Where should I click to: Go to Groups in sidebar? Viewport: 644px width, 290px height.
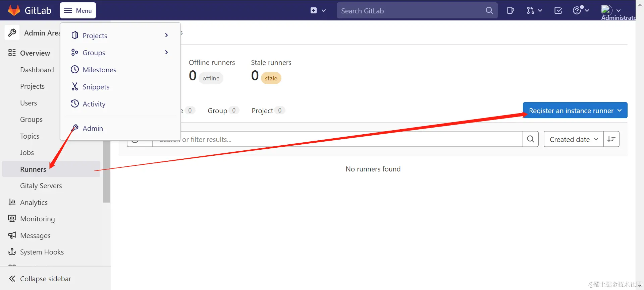[31, 119]
